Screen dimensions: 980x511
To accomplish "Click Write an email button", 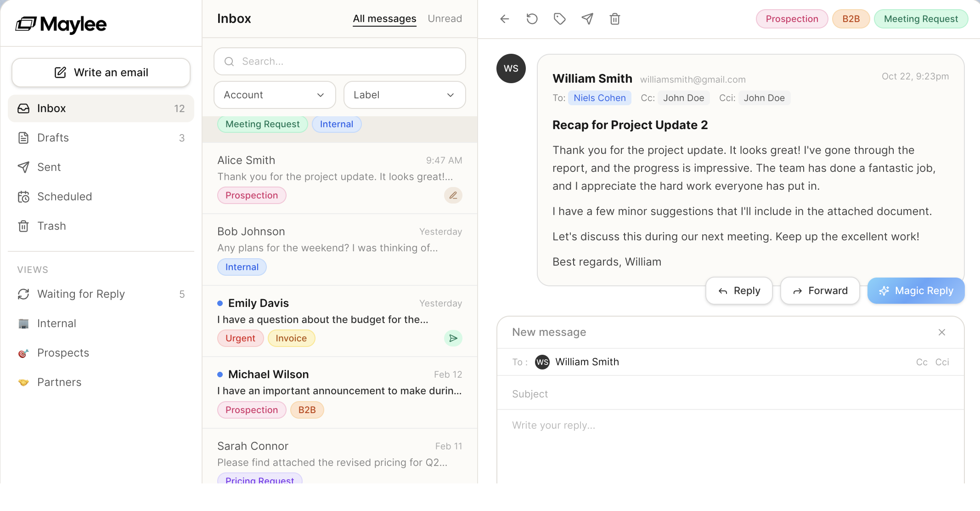I will pos(101,73).
